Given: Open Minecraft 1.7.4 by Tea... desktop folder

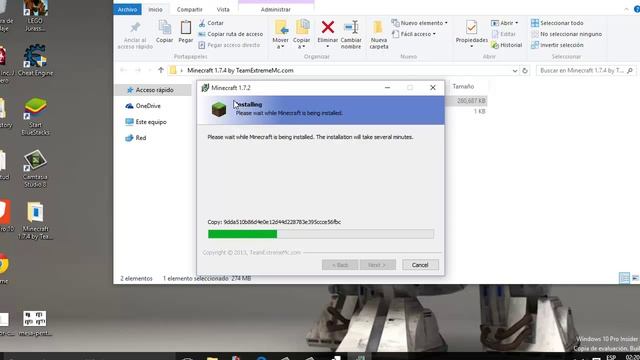Looking at the screenshot, I should tap(35, 221).
